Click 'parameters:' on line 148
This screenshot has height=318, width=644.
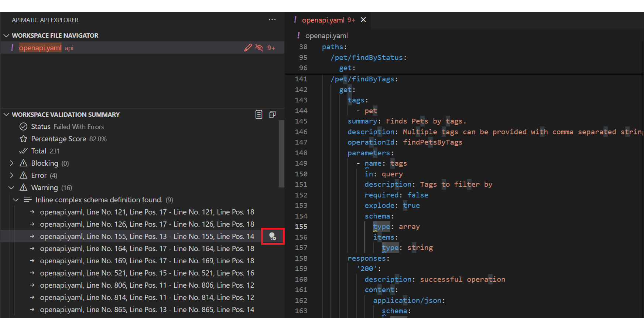pos(371,153)
